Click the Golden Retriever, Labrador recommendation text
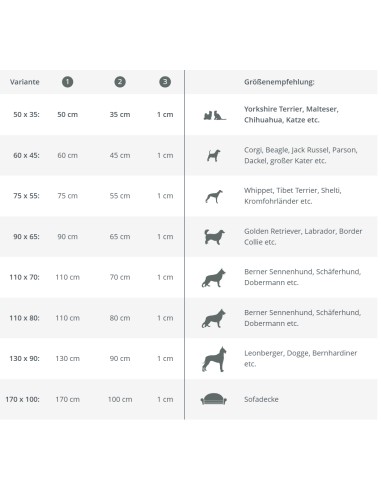 tap(303, 237)
